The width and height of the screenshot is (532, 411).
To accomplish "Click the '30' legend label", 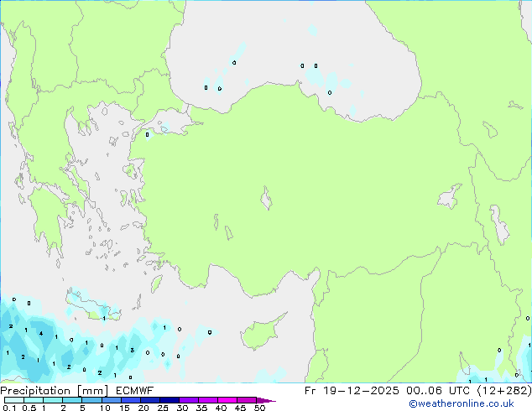I will tap(182, 408).
